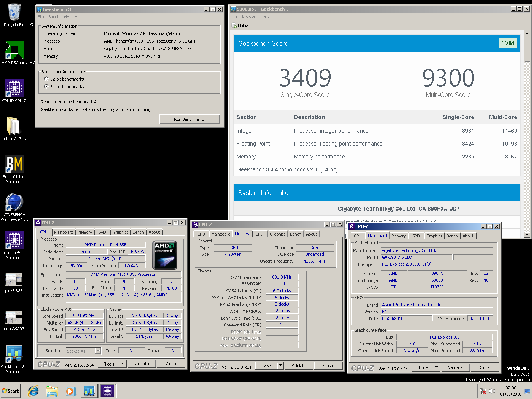This screenshot has height=399, width=532.
Task: Open File menu in Geekbench 3 window
Action: [41, 17]
